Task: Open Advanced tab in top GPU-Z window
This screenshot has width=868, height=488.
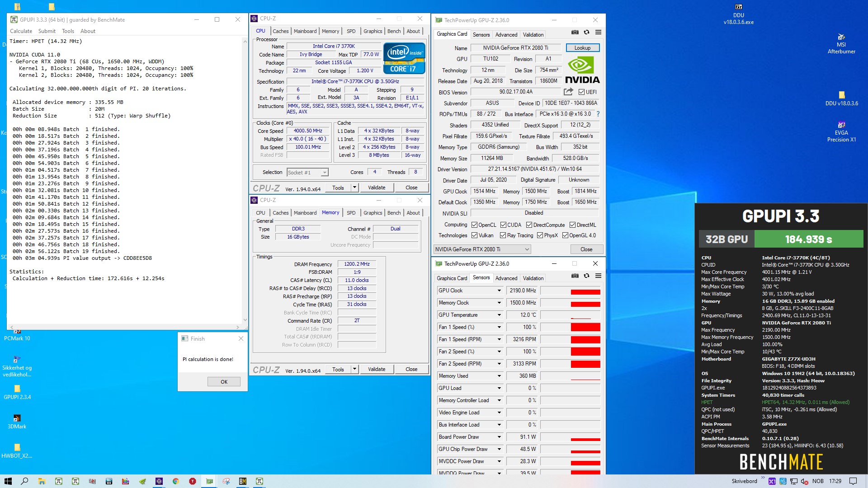Action: [x=506, y=35]
